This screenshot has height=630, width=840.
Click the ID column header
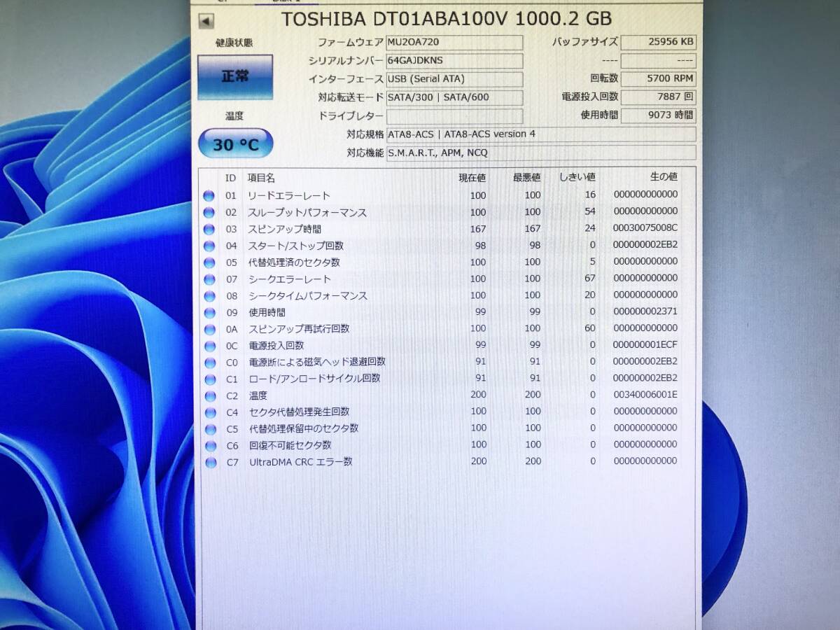[230, 178]
